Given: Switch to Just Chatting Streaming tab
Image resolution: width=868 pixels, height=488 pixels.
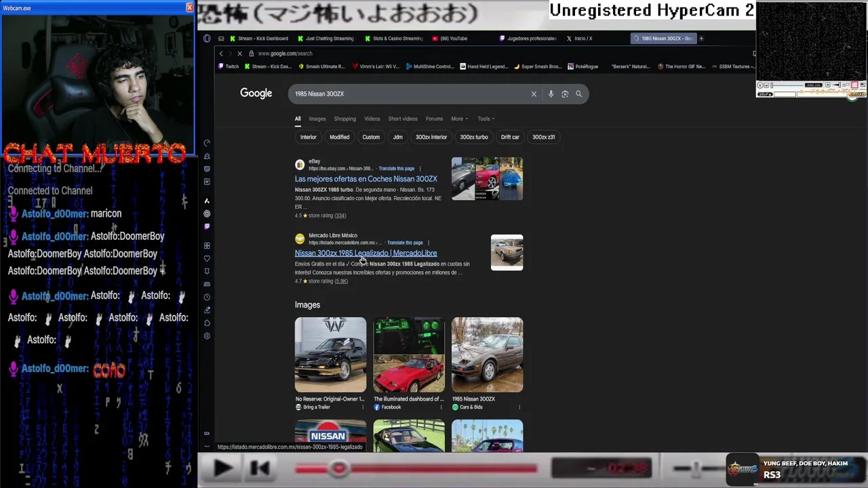Looking at the screenshot, I should (x=325, y=39).
